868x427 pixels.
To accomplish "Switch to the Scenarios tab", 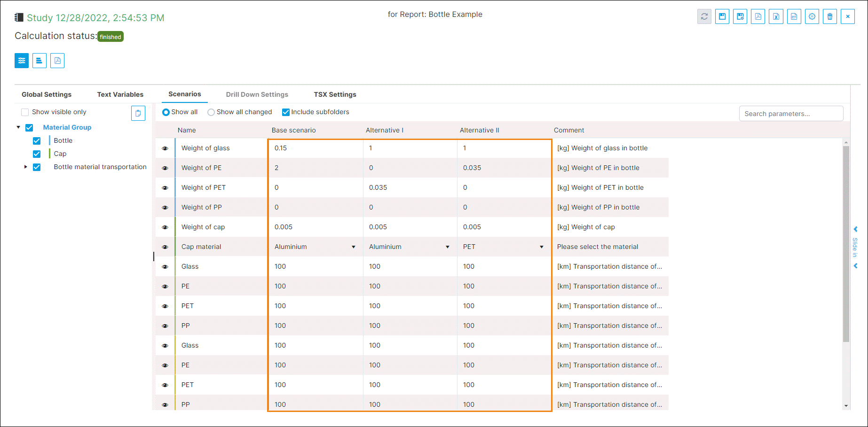I will pos(185,94).
